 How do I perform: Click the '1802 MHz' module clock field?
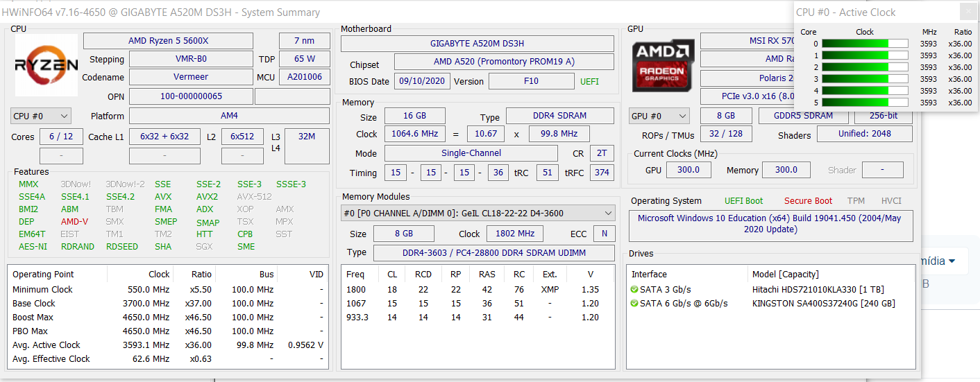click(x=514, y=234)
